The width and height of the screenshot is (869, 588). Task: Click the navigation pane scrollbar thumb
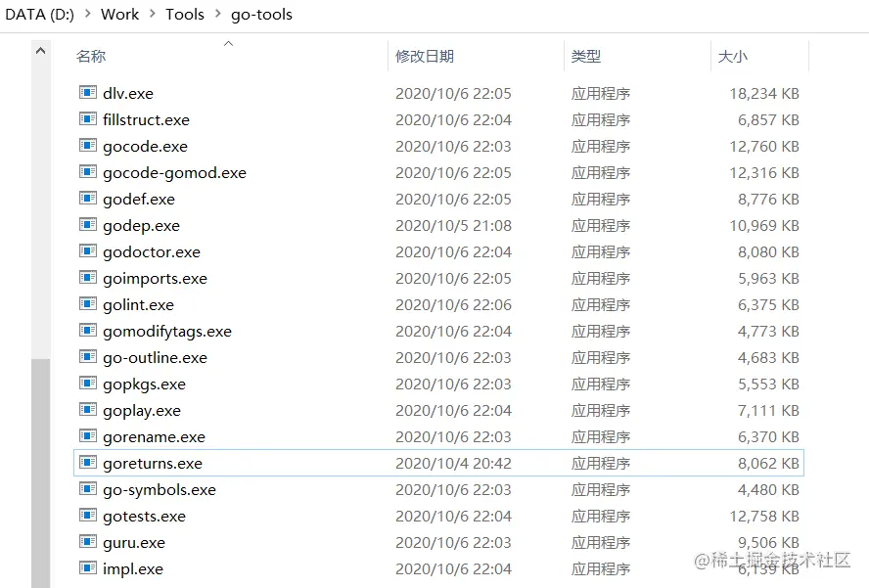[x=40, y=474]
